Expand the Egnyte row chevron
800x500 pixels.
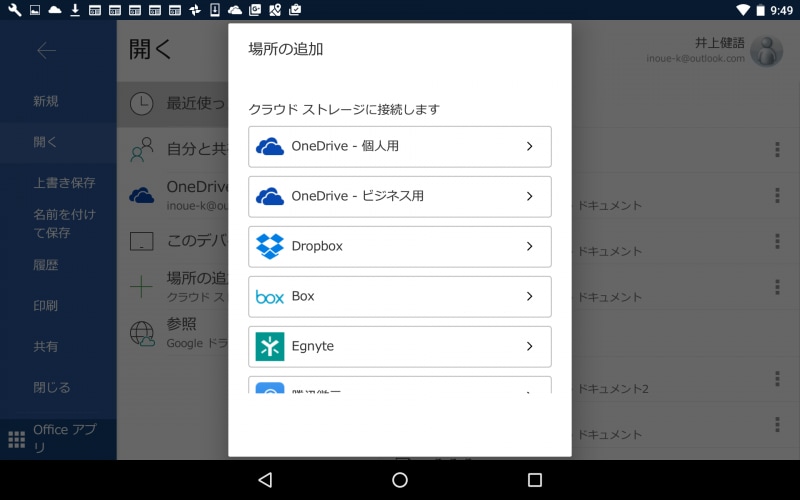click(530, 346)
